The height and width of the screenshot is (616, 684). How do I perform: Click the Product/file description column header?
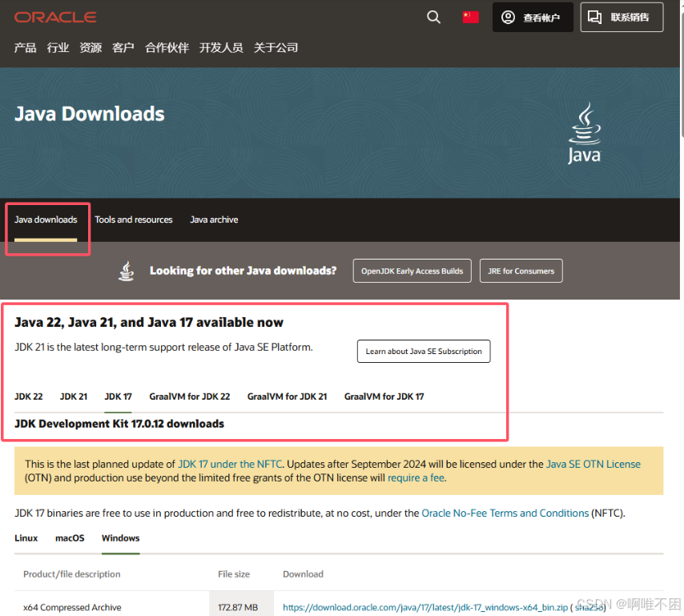tap(72, 574)
